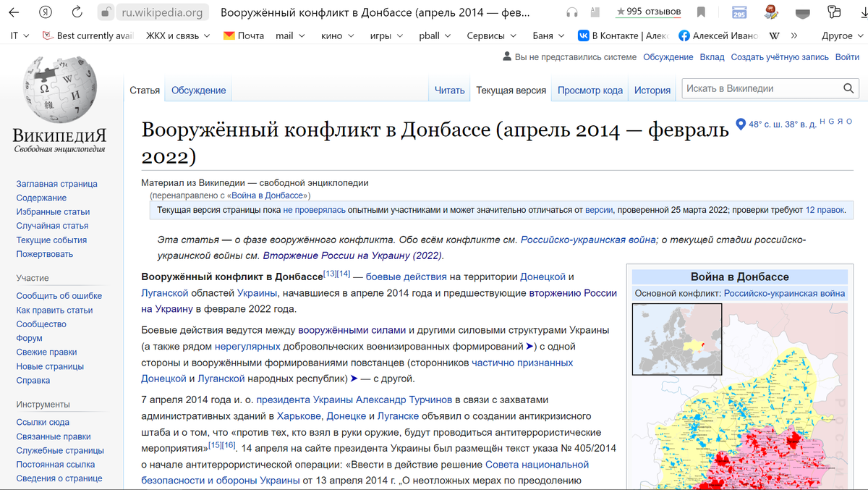Click 'Создать учётную запись' link

[x=780, y=56]
